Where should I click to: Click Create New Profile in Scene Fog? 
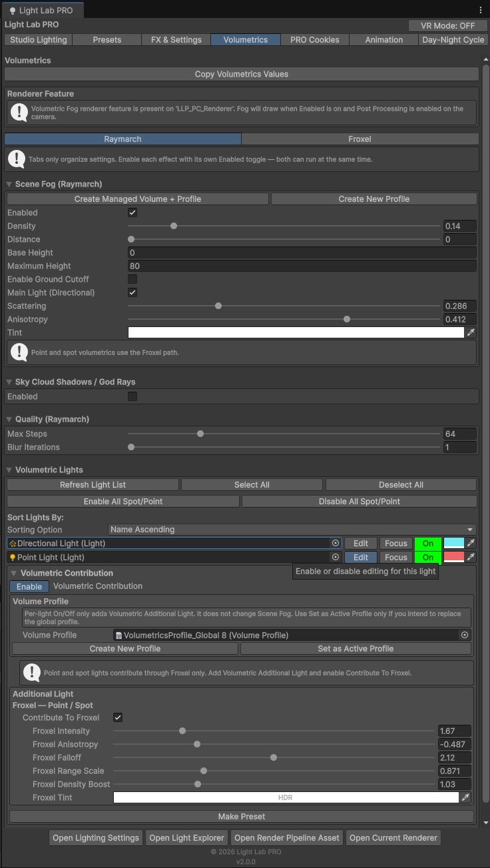(374, 199)
